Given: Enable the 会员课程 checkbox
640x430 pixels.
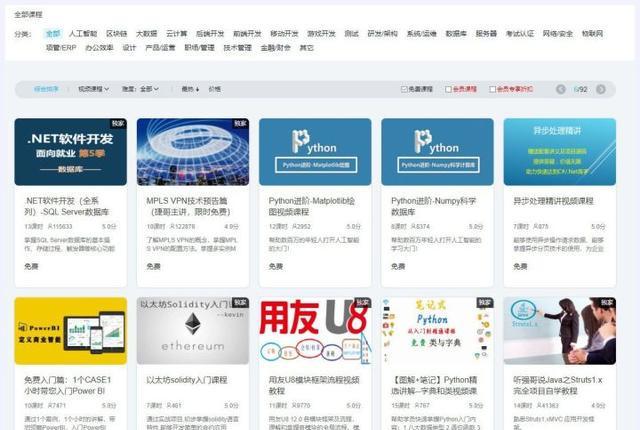Looking at the screenshot, I should coord(448,89).
